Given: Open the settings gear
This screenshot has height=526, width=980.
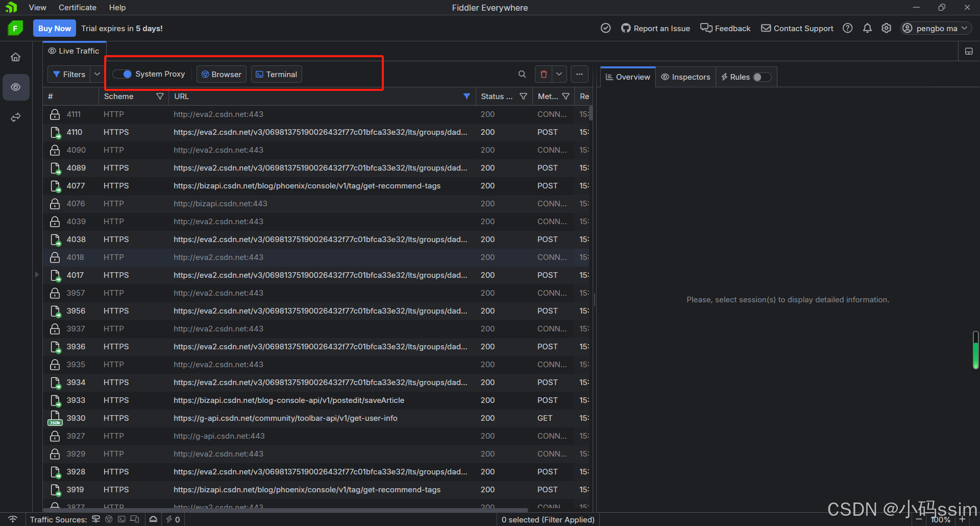Looking at the screenshot, I should point(887,28).
